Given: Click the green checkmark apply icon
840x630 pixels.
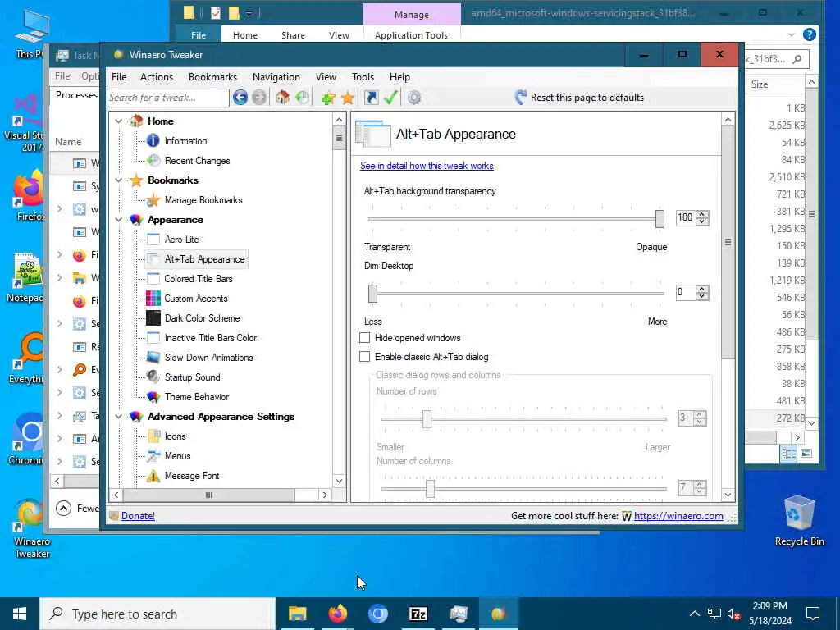Looking at the screenshot, I should (391, 98).
